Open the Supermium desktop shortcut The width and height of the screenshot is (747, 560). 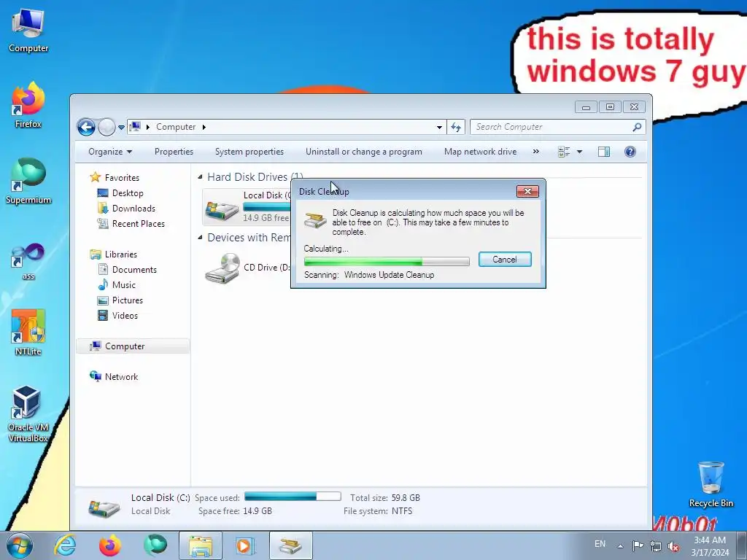pos(28,181)
